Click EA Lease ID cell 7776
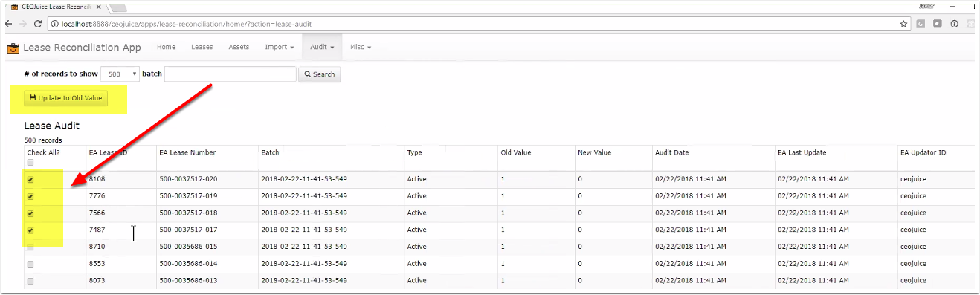The image size is (980, 295). (x=96, y=196)
